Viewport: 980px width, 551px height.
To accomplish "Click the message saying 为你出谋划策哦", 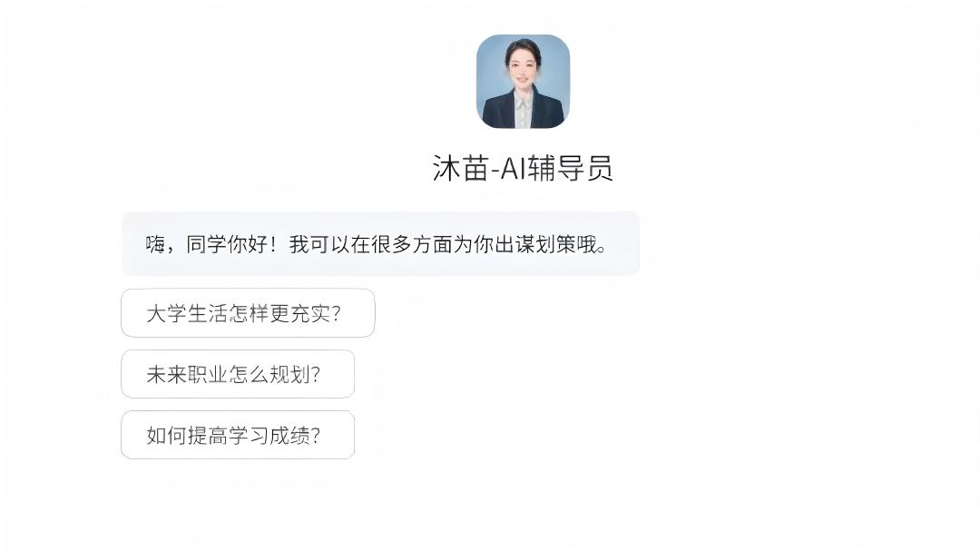I will (380, 243).
